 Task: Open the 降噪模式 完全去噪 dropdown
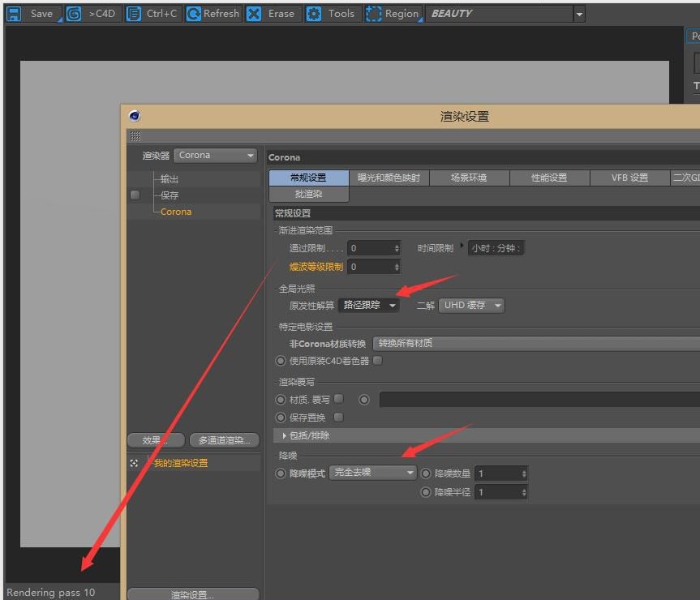tap(373, 473)
